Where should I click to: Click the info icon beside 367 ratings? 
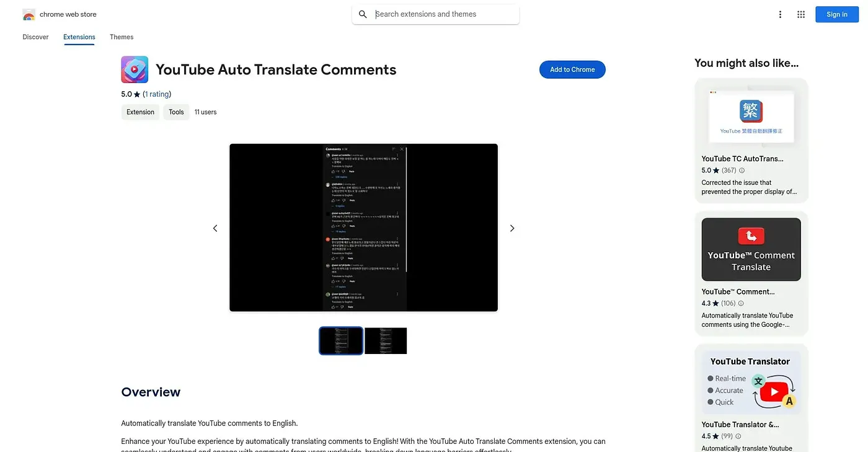point(742,171)
